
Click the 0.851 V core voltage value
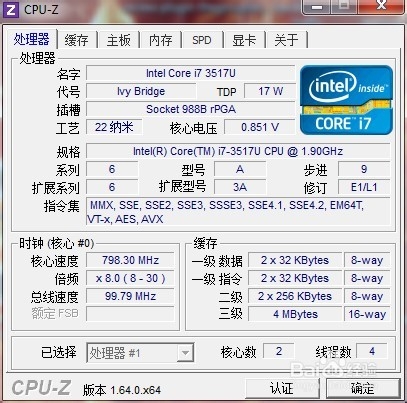tap(260, 127)
